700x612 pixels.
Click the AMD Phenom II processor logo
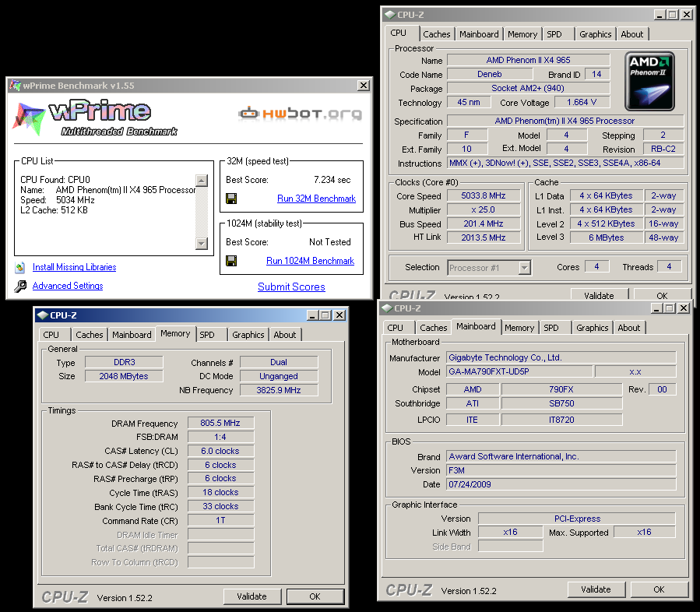[649, 81]
